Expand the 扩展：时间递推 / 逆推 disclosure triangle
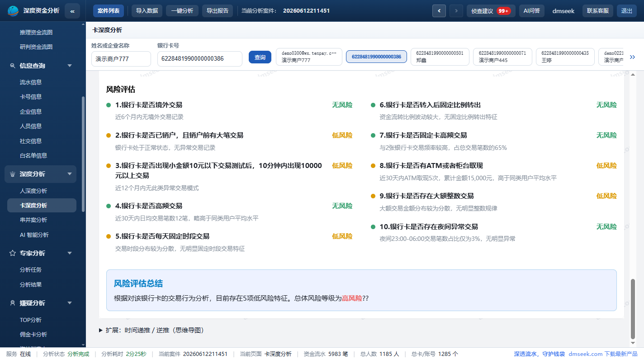Image resolution: width=644 pixels, height=360 pixels. click(x=101, y=330)
